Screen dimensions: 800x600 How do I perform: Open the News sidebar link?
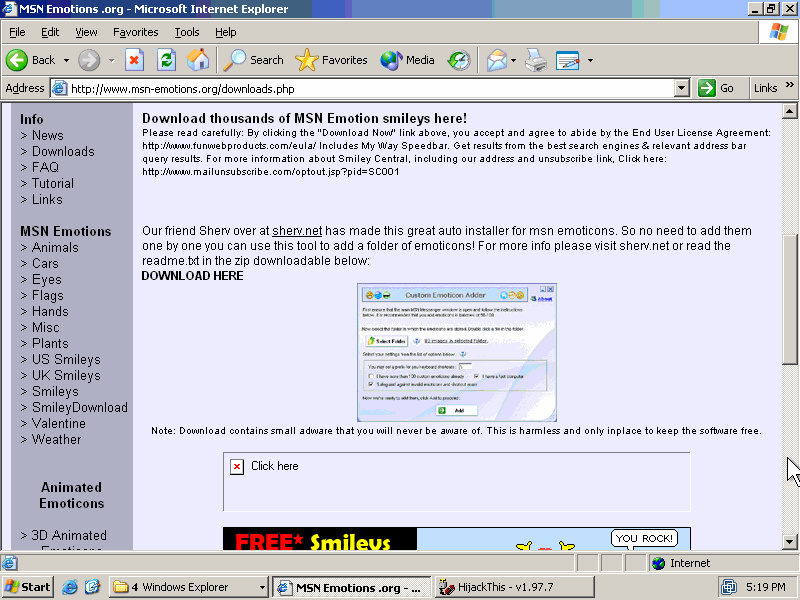point(47,136)
